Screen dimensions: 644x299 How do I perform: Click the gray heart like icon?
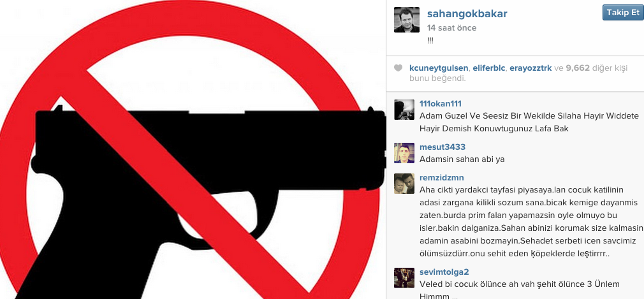398,68
